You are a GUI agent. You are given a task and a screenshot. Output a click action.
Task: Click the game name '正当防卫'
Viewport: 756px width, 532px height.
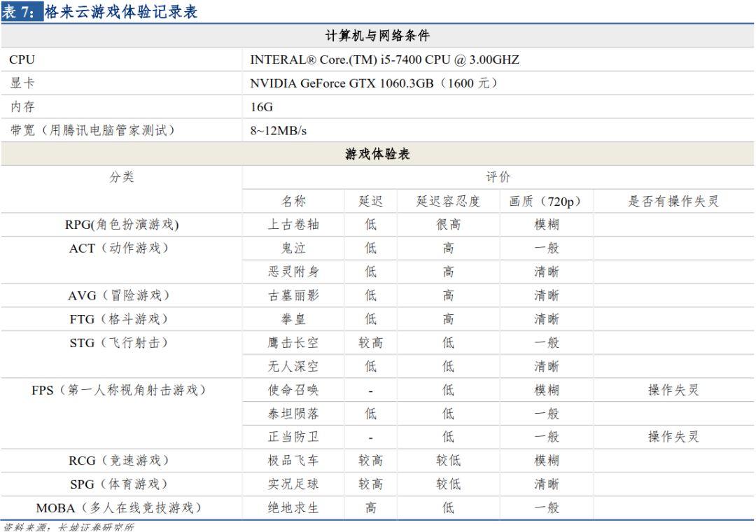pyautogui.click(x=293, y=437)
